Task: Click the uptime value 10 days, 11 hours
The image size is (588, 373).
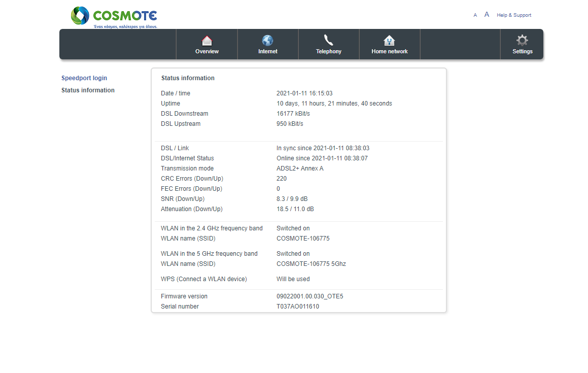Action: point(334,104)
